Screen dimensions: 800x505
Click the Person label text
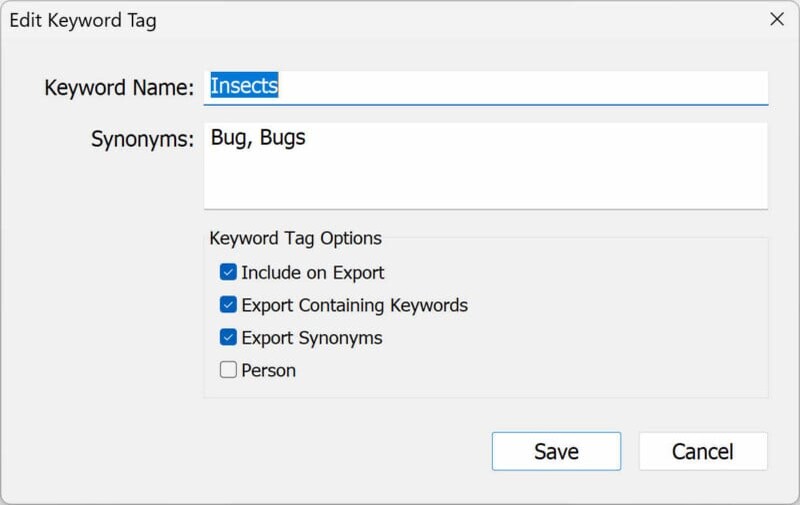point(268,370)
